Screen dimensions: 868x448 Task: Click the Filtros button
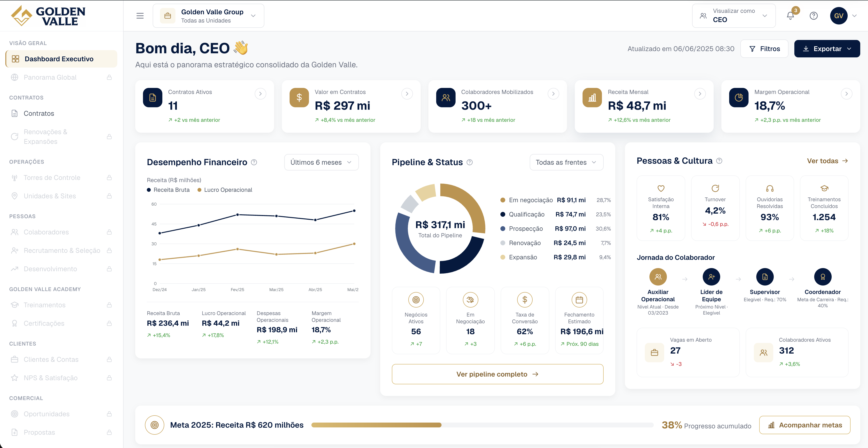click(x=764, y=49)
